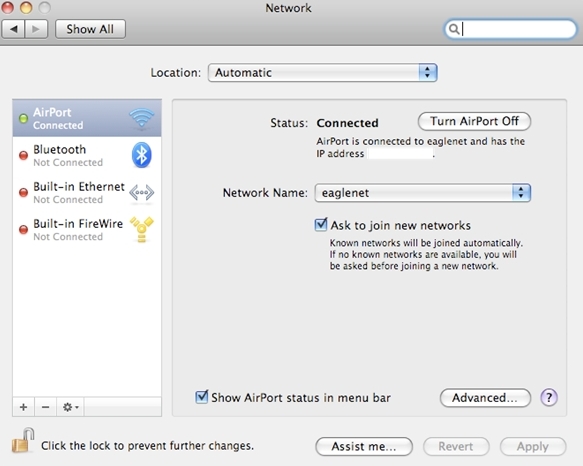Click the Apply button
This screenshot has height=466, width=583.
[x=533, y=446]
